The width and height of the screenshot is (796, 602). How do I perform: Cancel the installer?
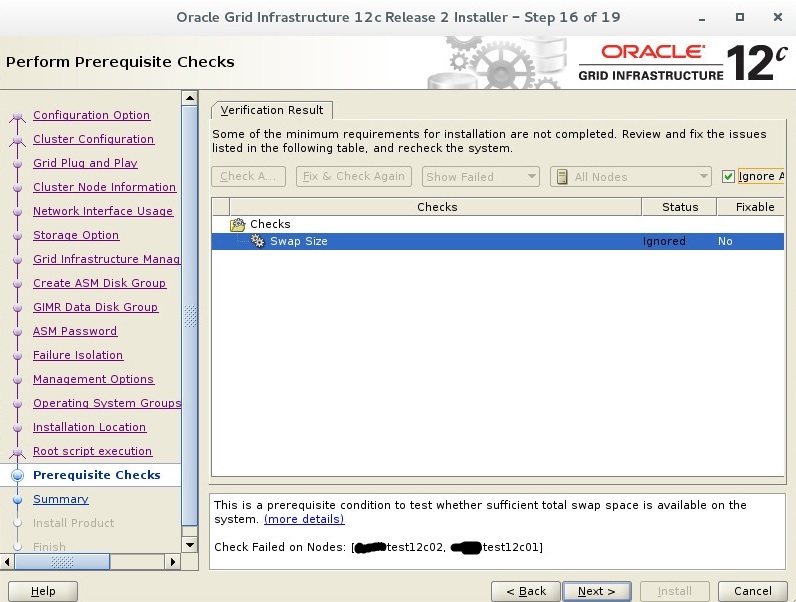753,591
